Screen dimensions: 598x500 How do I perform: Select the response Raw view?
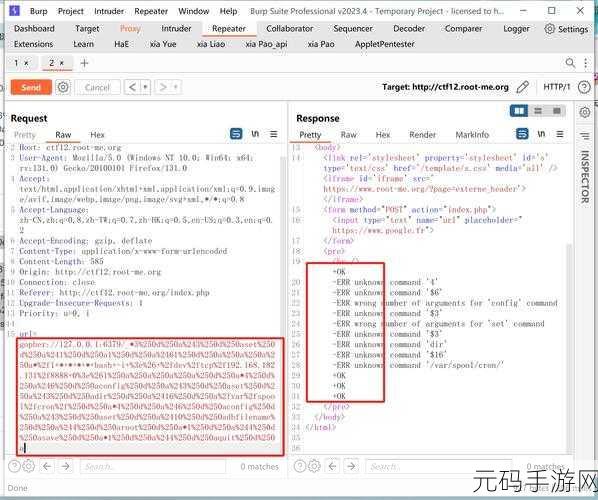pos(349,135)
